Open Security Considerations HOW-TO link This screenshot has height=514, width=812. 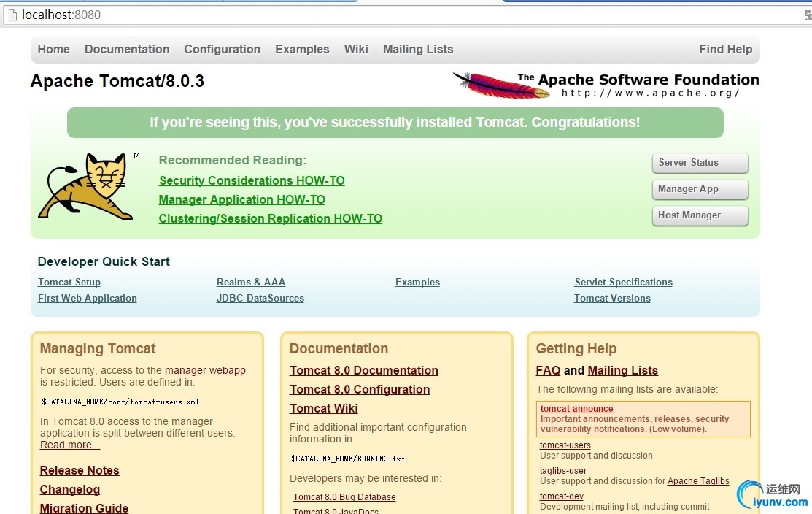(x=252, y=181)
